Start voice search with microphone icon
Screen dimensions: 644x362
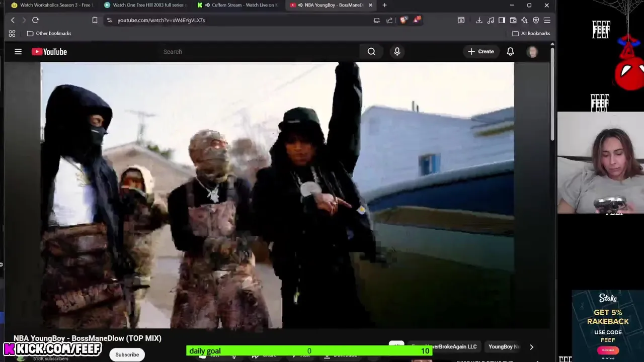(x=397, y=51)
